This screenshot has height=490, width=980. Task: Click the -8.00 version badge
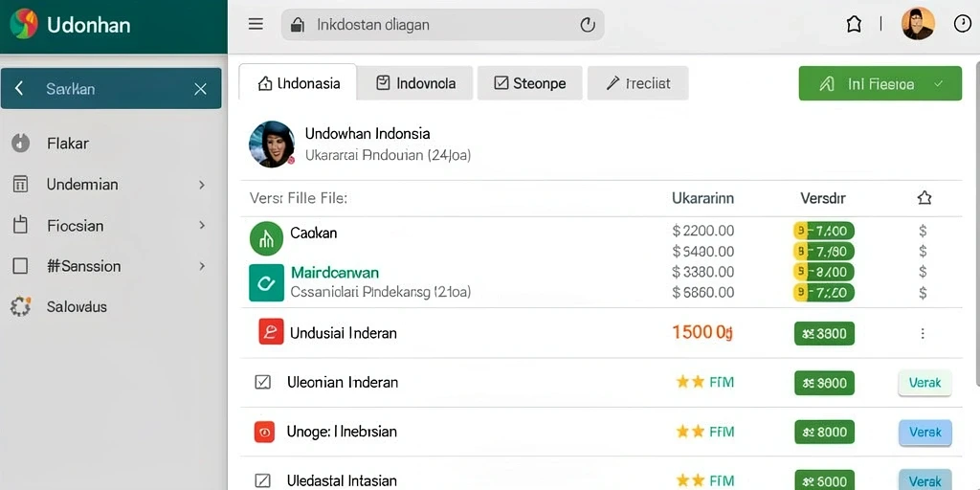[x=823, y=272]
